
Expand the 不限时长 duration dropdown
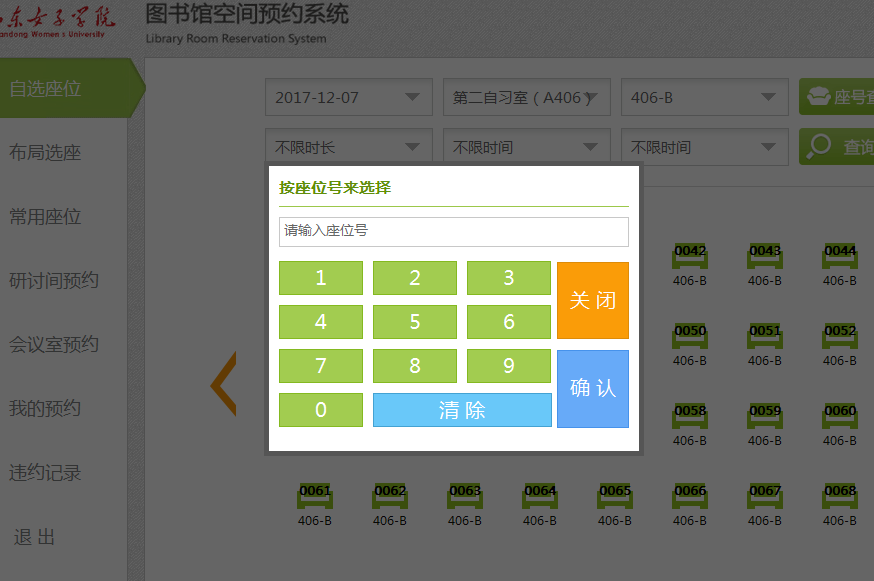click(x=348, y=148)
